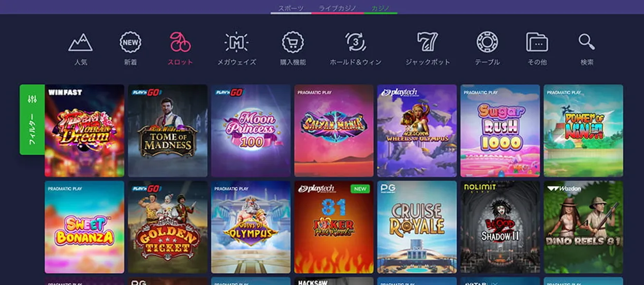Open the メガウェイズ category icon
This screenshot has width=644, height=285.
pyautogui.click(x=237, y=43)
